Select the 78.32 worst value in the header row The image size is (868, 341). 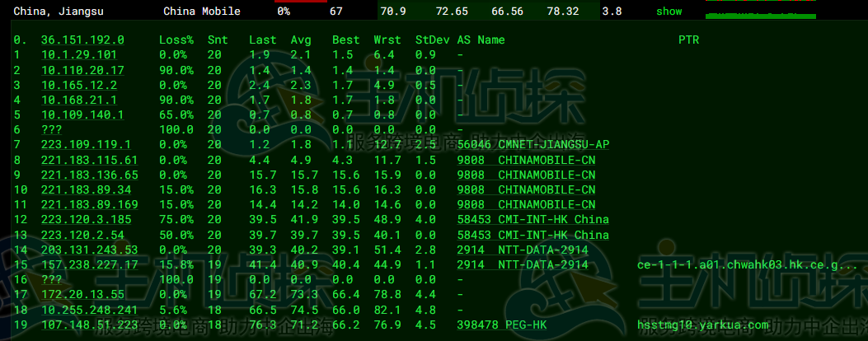pyautogui.click(x=562, y=11)
